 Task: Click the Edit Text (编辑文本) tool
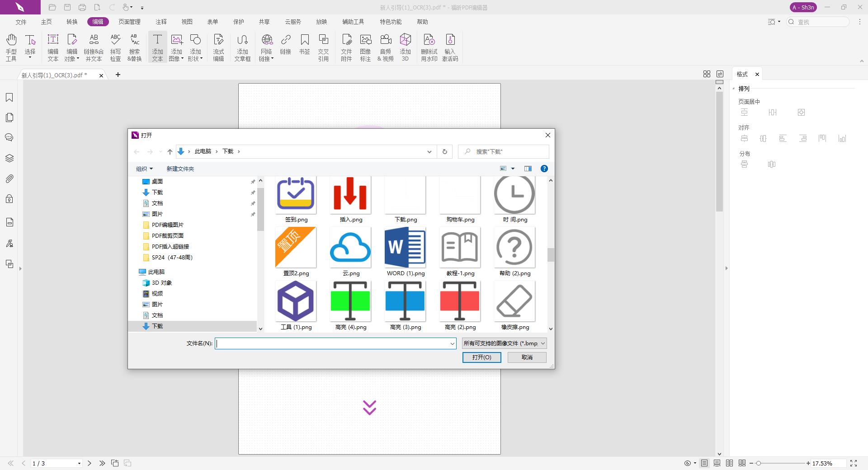53,47
